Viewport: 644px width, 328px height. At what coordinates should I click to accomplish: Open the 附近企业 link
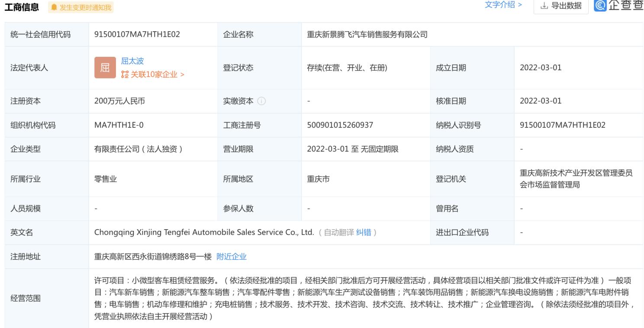[232, 257]
